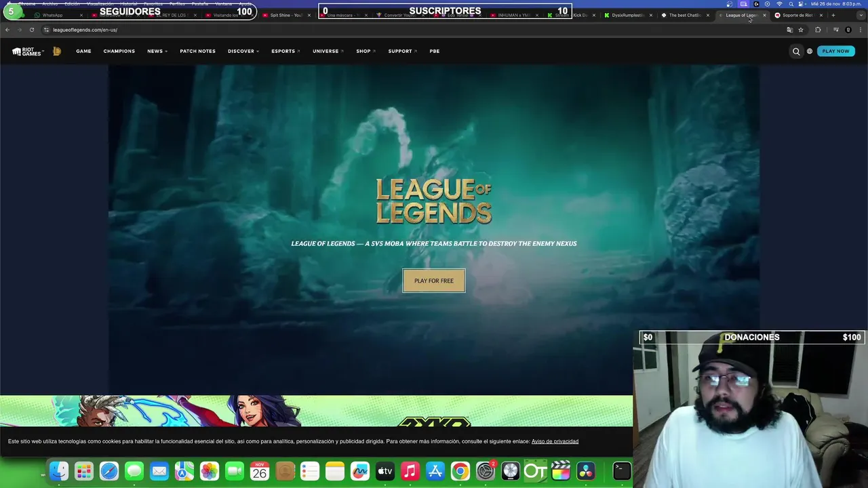
Task: Open Notes from the dock
Action: click(x=335, y=470)
